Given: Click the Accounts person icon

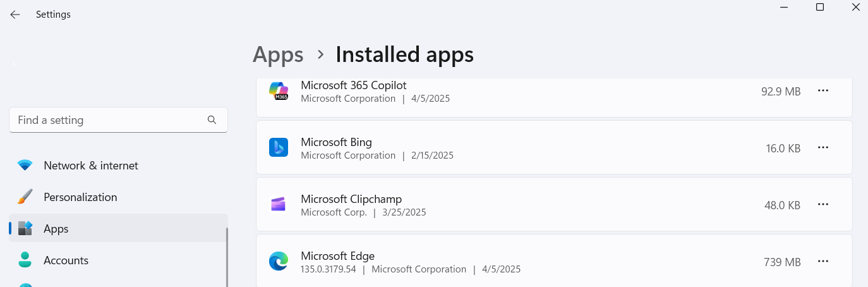Looking at the screenshot, I should click(x=25, y=260).
